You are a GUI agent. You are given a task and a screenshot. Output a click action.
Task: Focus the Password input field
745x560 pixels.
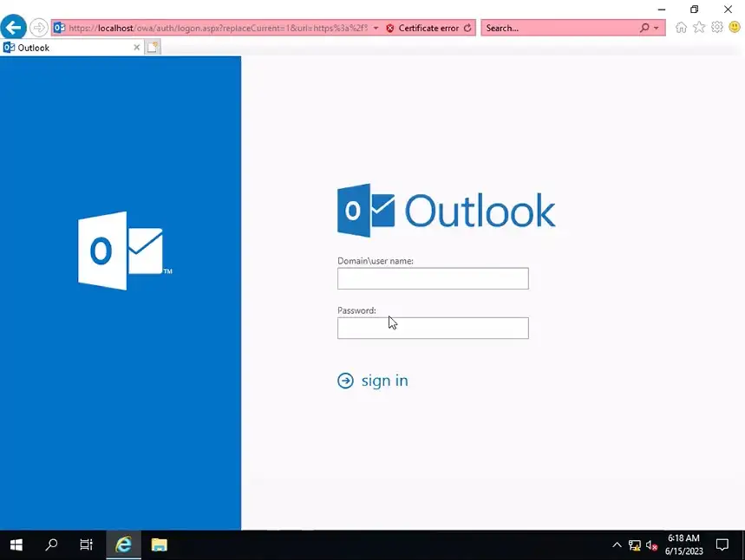coord(433,328)
